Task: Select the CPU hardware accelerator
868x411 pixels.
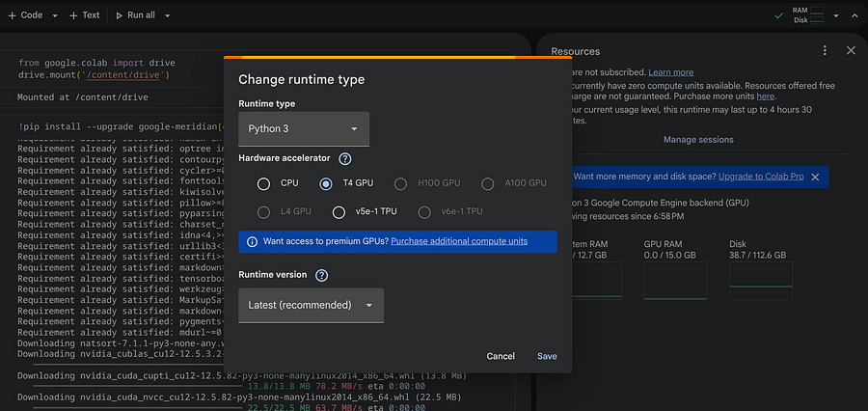Action: [263, 183]
